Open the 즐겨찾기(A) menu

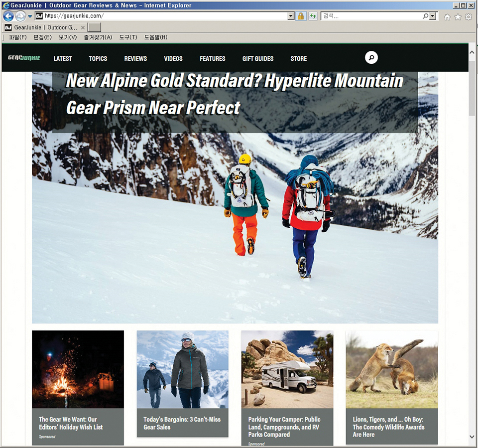click(98, 37)
